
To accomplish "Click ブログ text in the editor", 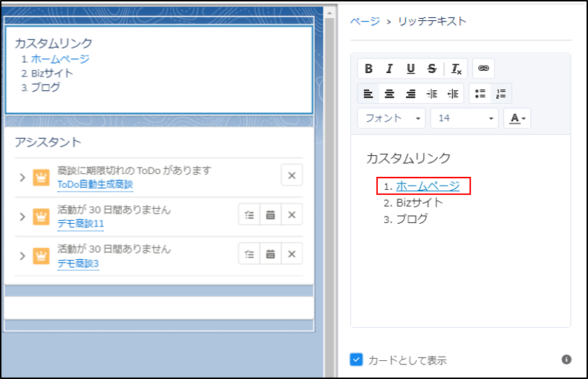I will tap(412, 219).
